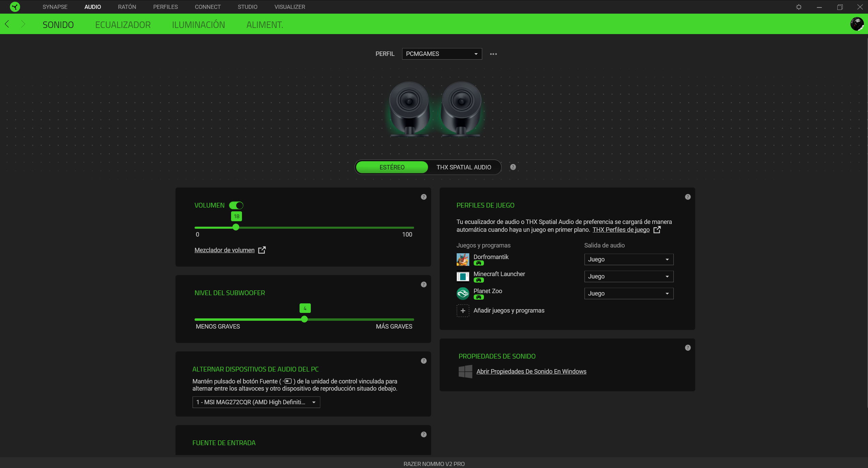The width and height of the screenshot is (868, 468).
Task: Go forward with the right arrow
Action: pos(23,24)
